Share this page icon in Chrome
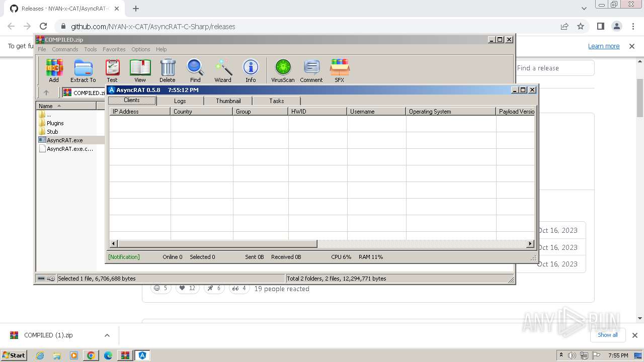Image resolution: width=644 pixels, height=362 pixels. tap(565, 27)
